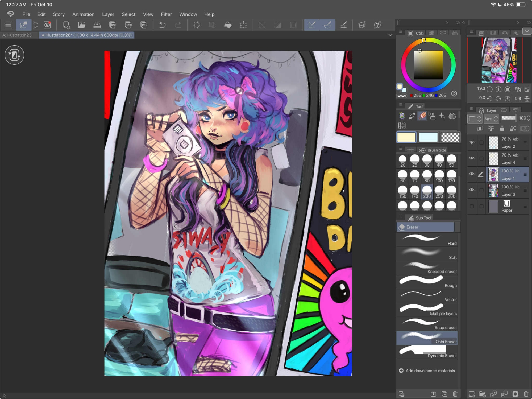Open the layer blending mode dropdown

point(491,119)
